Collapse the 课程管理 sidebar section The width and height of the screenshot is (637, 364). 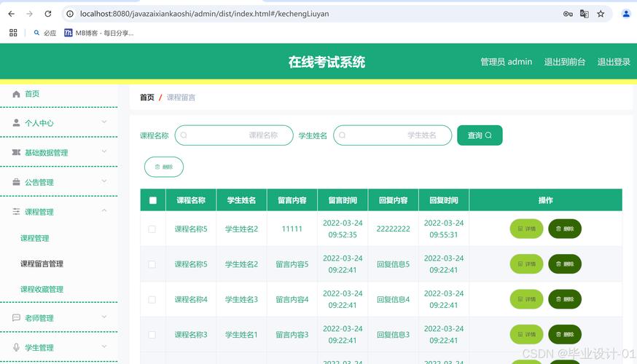58,212
